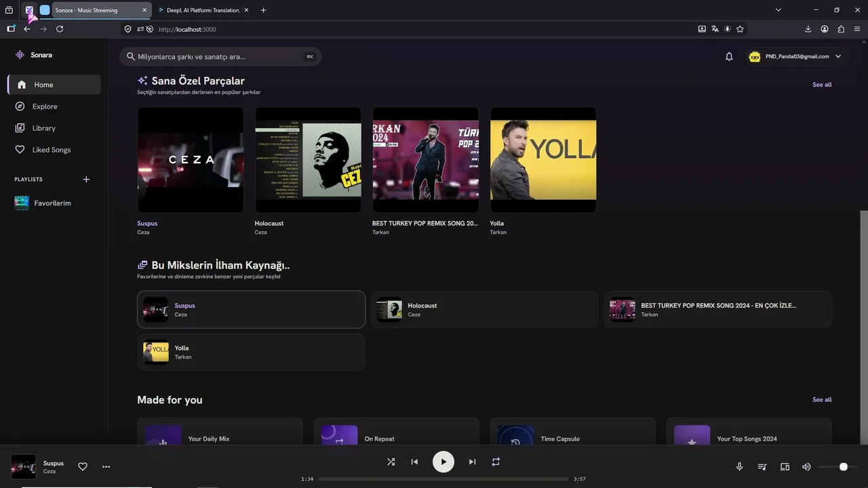868x488 pixels.
Task: Add a new playlist with plus icon
Action: [x=86, y=180]
